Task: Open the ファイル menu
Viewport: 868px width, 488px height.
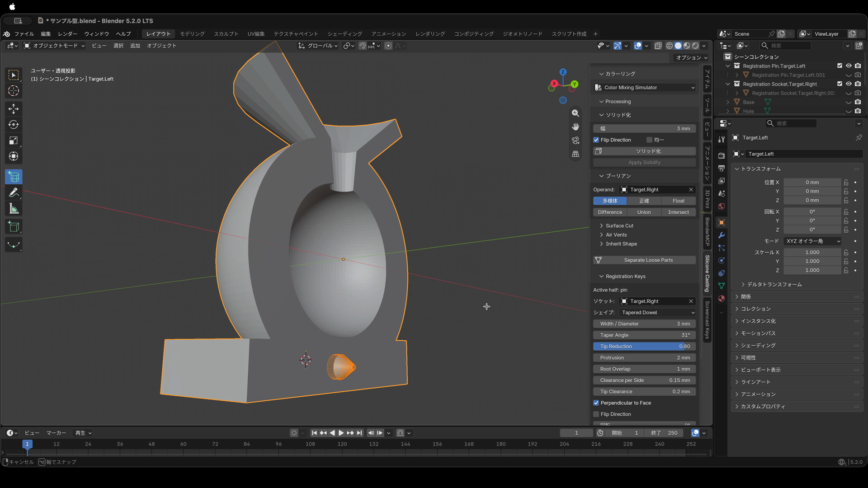Action: (24, 34)
